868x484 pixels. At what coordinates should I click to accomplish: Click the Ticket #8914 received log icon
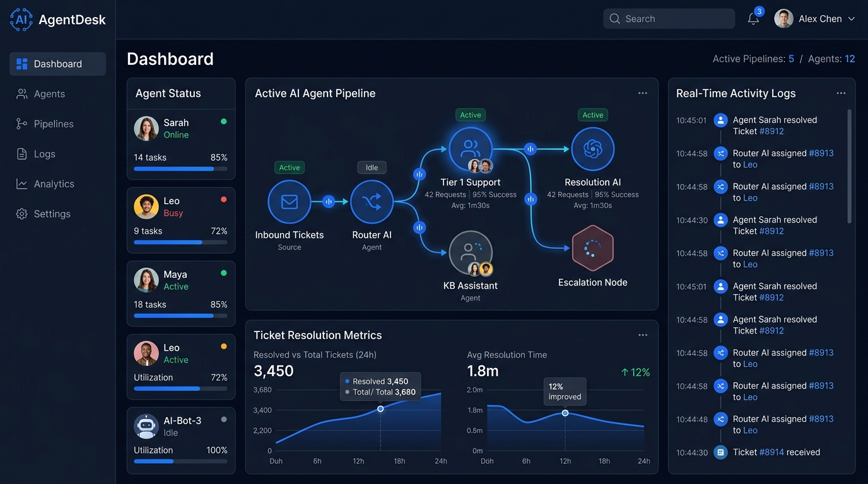[720, 452]
